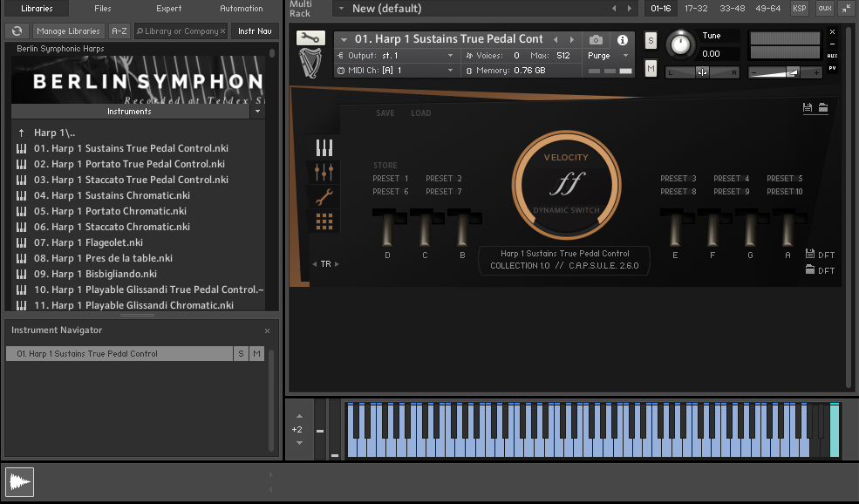Viewport: 859px width, 504px height.
Task: Switch to the Files tab
Action: (102, 8)
